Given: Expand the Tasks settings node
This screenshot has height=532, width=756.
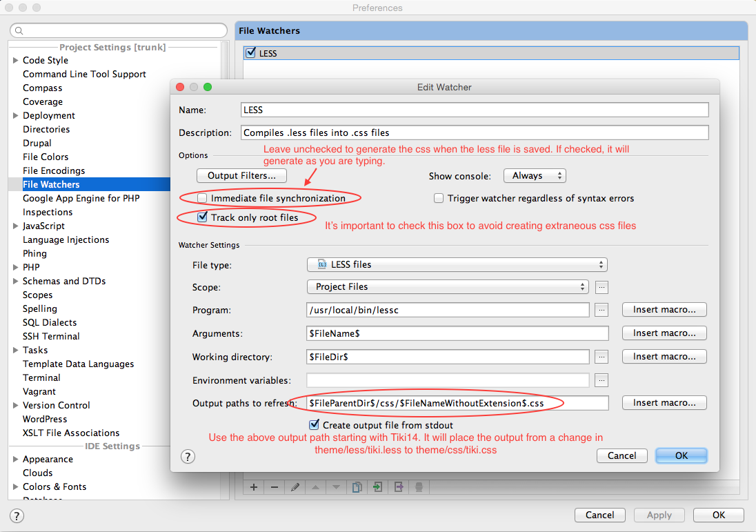Looking at the screenshot, I should tap(15, 350).
